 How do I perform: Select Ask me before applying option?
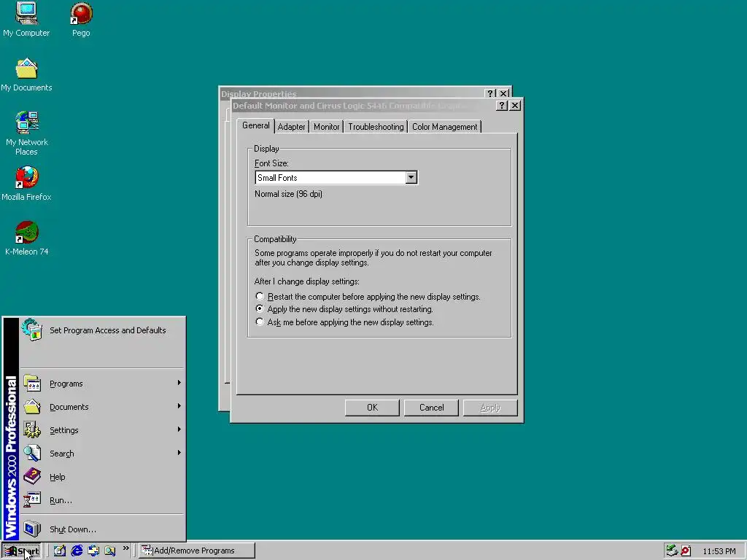click(x=260, y=322)
